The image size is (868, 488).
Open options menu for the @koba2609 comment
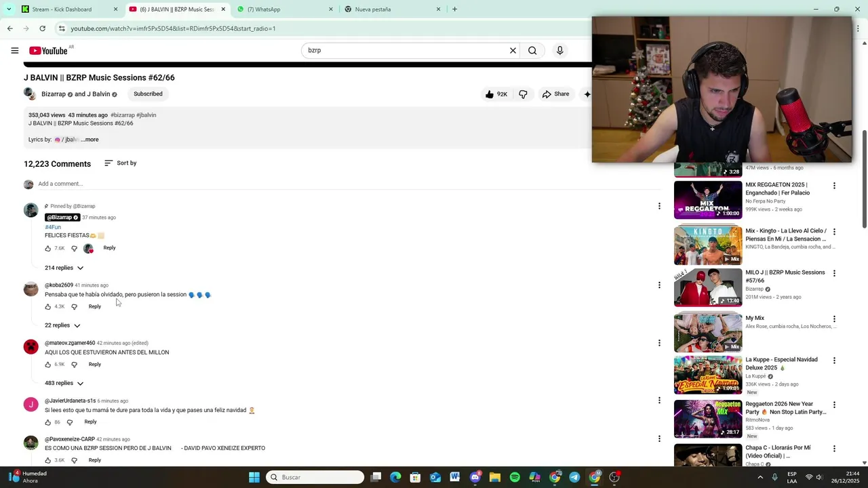tap(659, 285)
